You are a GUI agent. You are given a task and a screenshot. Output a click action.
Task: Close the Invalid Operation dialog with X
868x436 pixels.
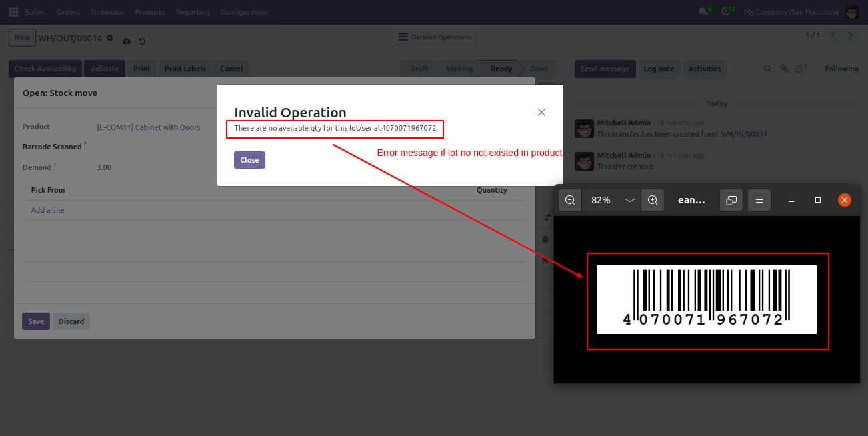[541, 113]
